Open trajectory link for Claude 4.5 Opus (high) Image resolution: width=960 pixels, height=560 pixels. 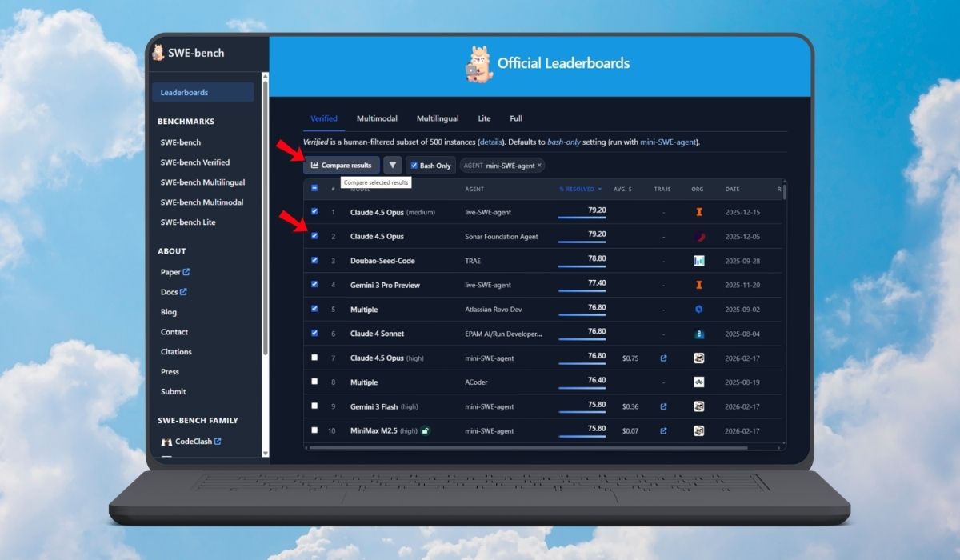(x=663, y=358)
